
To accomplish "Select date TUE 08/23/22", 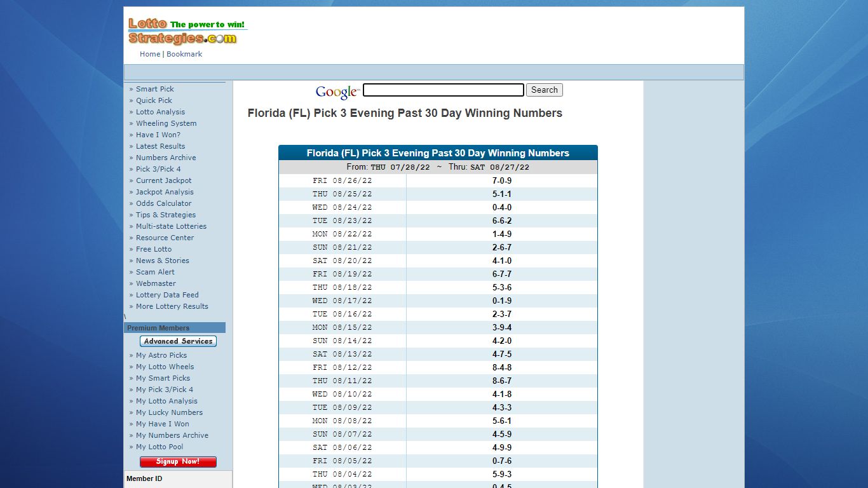I will click(342, 220).
